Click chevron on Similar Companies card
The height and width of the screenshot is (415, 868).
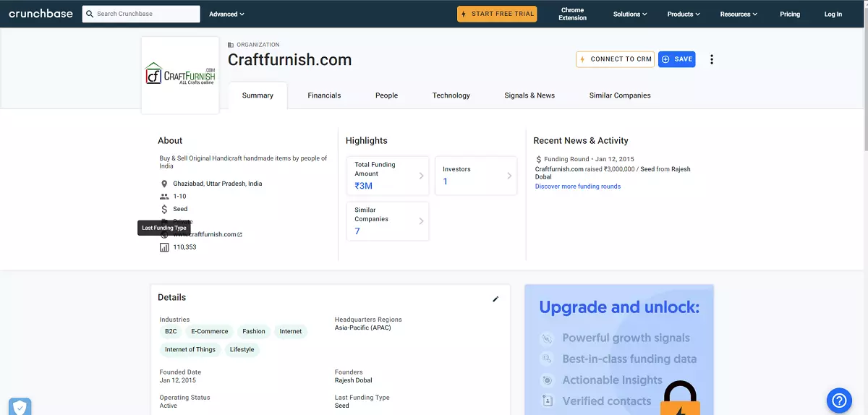pos(421,221)
